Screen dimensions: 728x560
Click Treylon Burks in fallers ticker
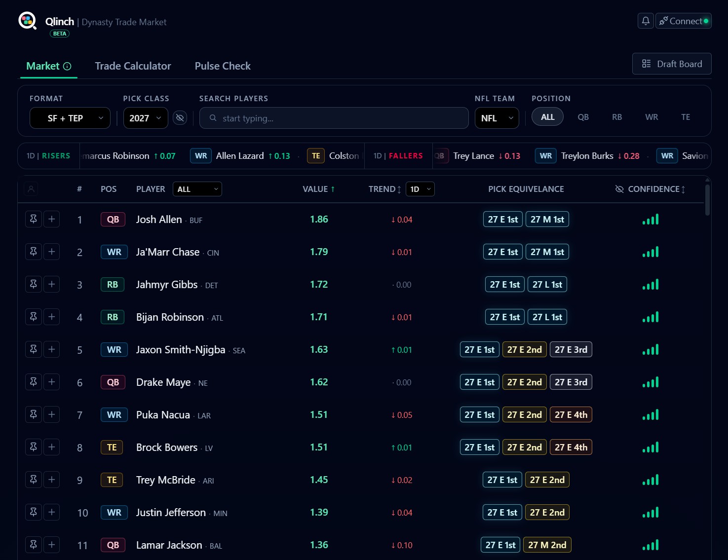[x=587, y=156]
